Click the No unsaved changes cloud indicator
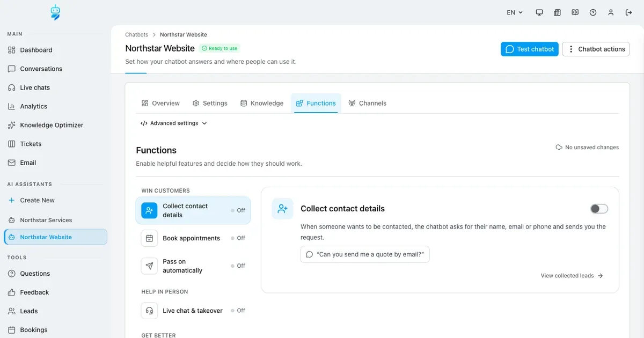This screenshot has height=338, width=644. [587, 147]
